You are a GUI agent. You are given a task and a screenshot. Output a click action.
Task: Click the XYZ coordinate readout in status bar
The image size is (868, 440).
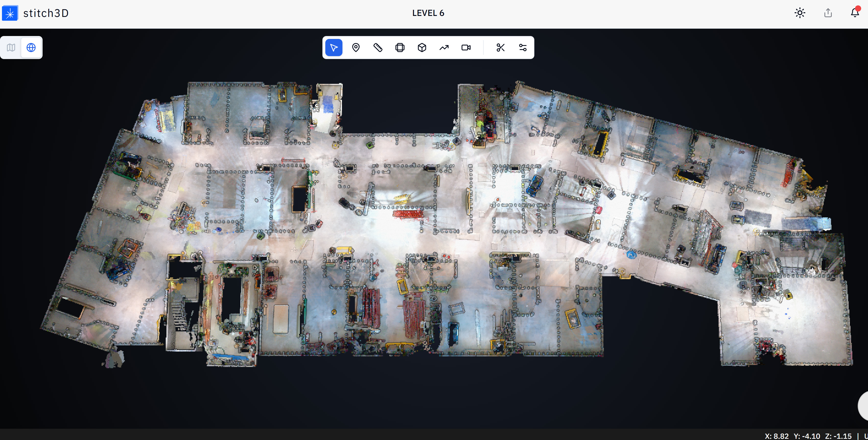(x=808, y=436)
